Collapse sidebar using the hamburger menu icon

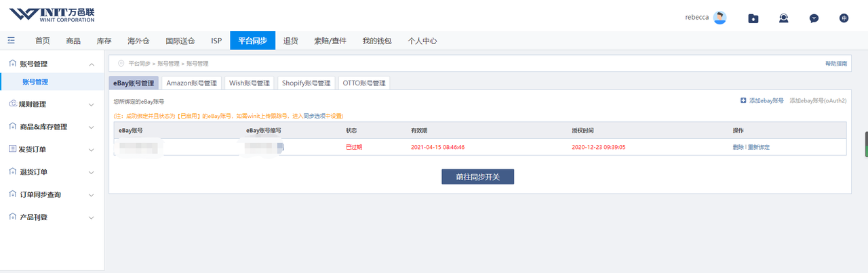click(x=11, y=41)
